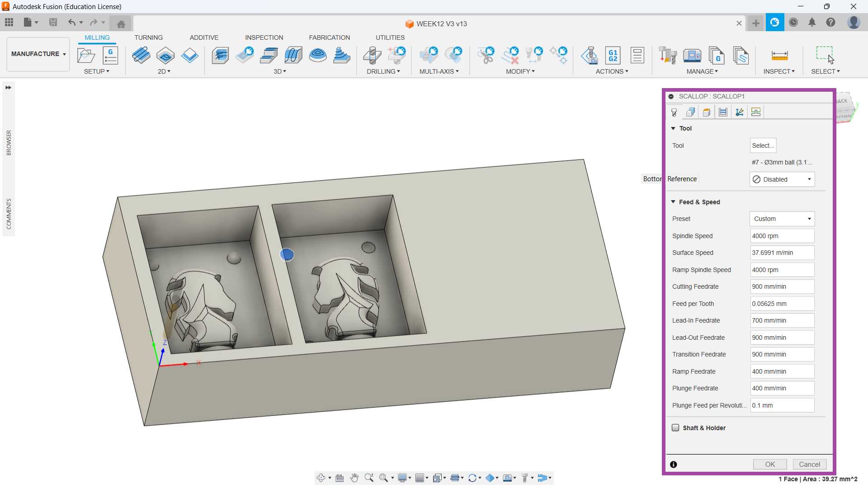This screenshot has height=488, width=868.
Task: Click the Simulate icon in Actions group
Action: [589, 55]
